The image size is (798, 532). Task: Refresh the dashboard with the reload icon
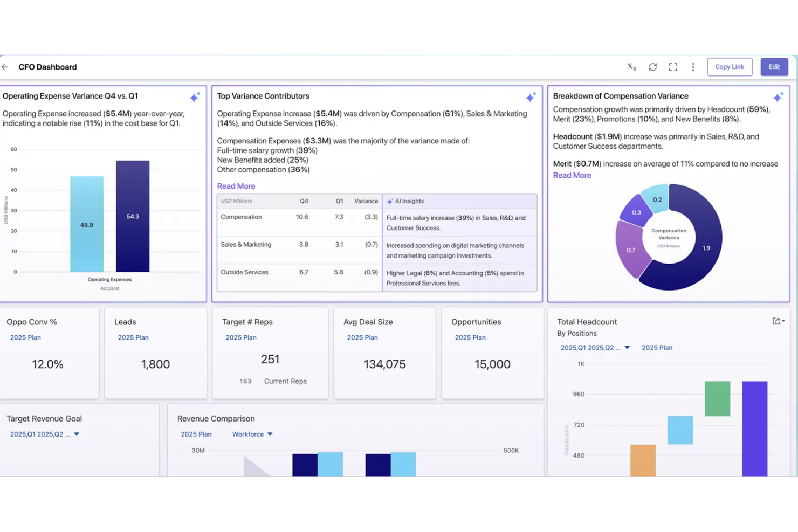652,67
